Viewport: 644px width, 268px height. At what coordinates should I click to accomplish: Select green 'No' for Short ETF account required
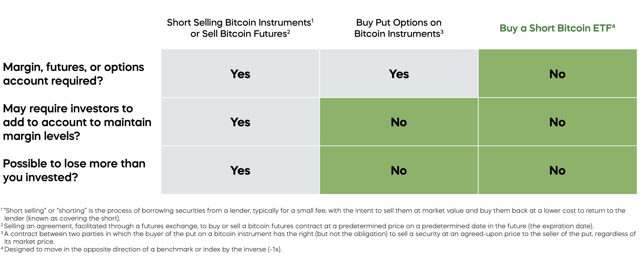[x=557, y=74]
